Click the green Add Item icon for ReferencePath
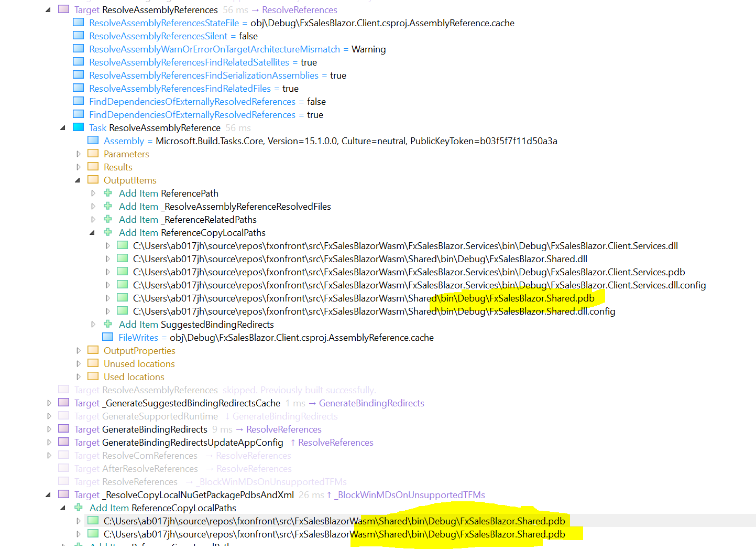 (x=108, y=192)
